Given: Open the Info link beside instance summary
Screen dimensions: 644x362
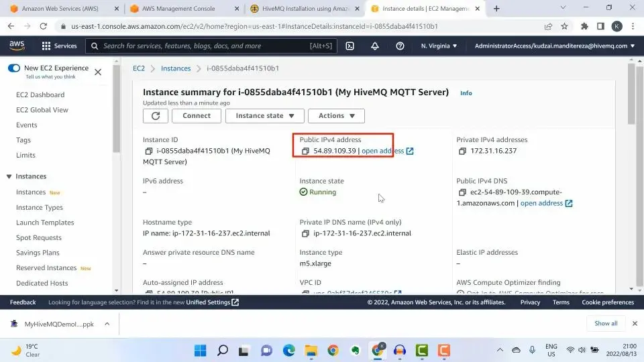Looking at the screenshot, I should tap(466, 93).
